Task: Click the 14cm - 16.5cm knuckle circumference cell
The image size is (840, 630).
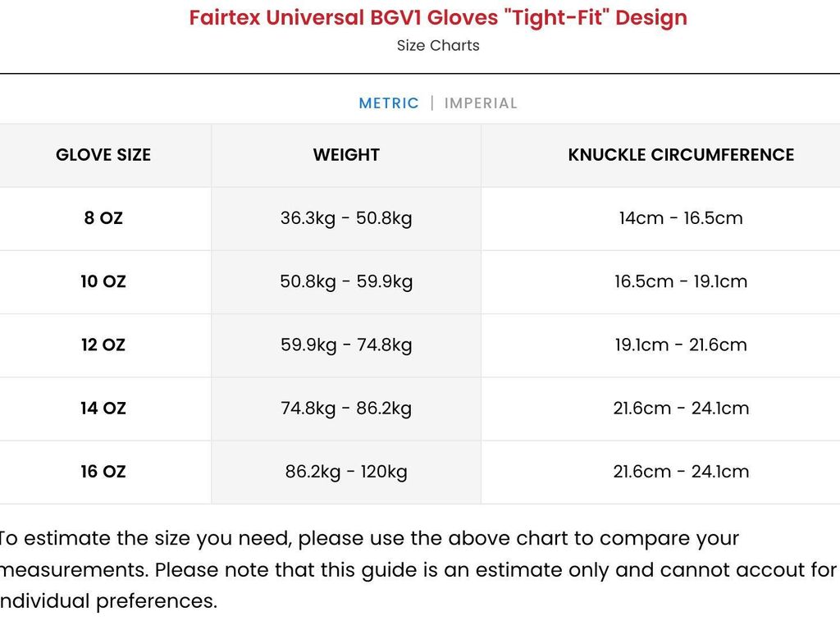Action: [681, 218]
